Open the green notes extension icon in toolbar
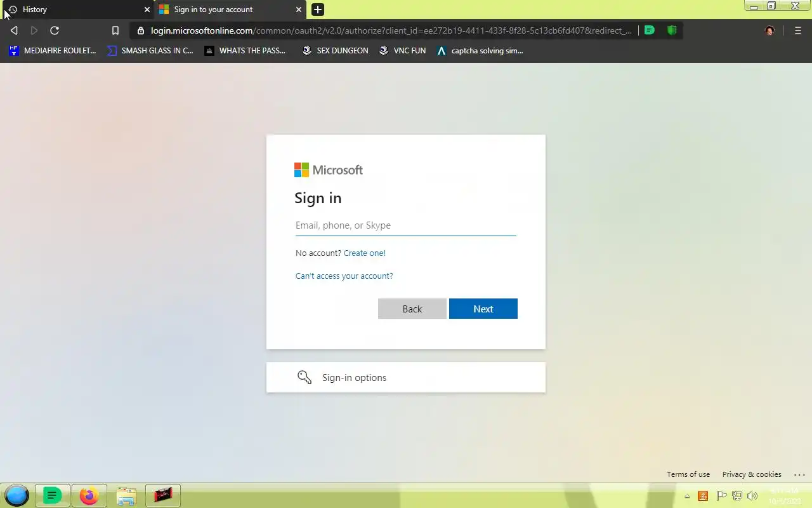Viewport: 812px width, 508px height. [x=649, y=30]
